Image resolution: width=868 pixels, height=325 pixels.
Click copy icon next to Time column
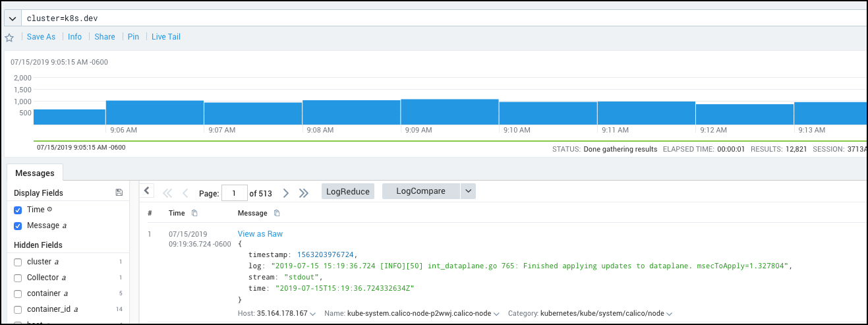click(x=194, y=213)
